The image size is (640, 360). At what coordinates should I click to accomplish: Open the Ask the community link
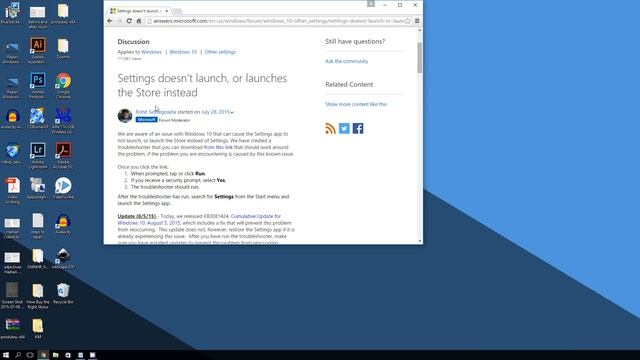point(347,61)
